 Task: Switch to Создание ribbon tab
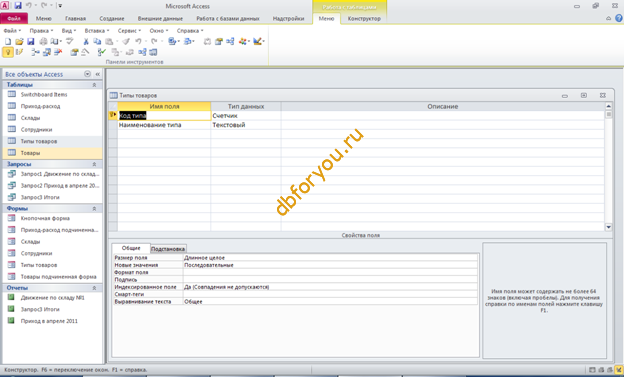[x=112, y=18]
